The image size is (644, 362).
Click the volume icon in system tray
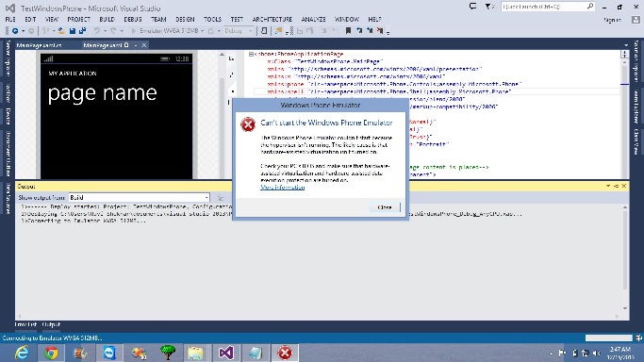click(596, 353)
